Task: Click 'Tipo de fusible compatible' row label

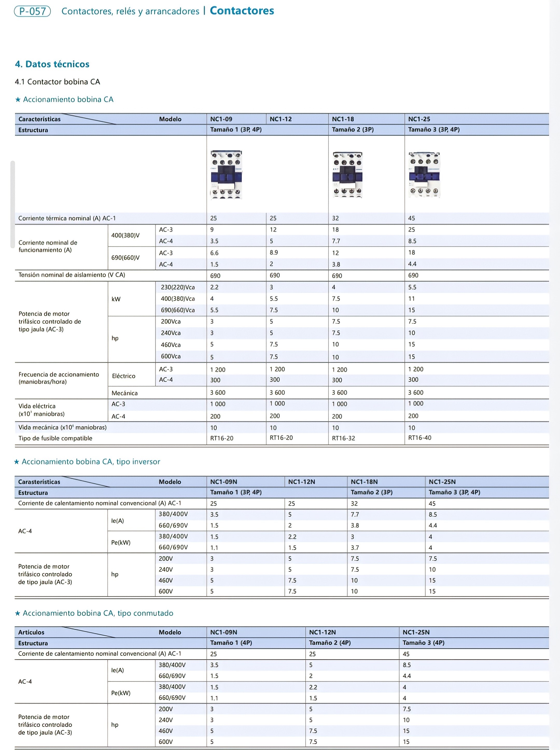Action: click(55, 438)
